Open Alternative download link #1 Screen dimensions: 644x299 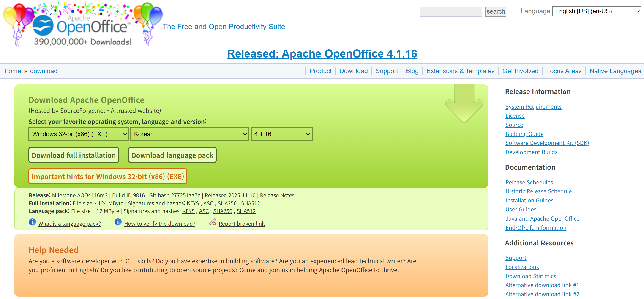point(542,285)
